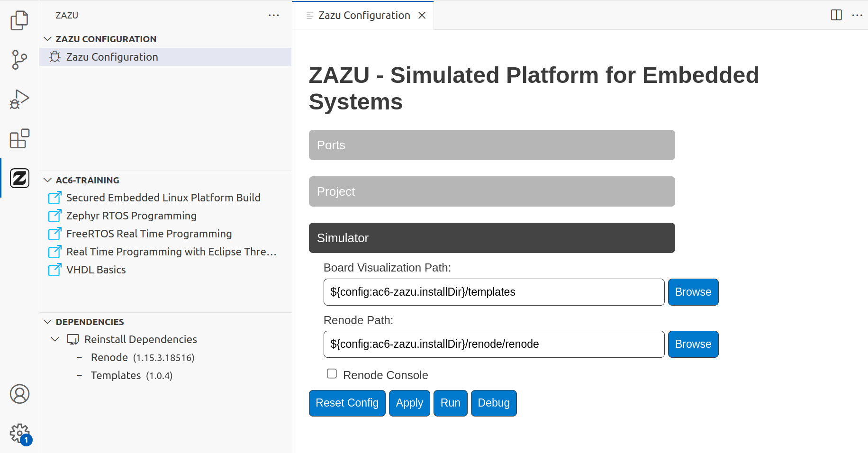Open the Run and Debug view
The image size is (868, 453).
(19, 100)
